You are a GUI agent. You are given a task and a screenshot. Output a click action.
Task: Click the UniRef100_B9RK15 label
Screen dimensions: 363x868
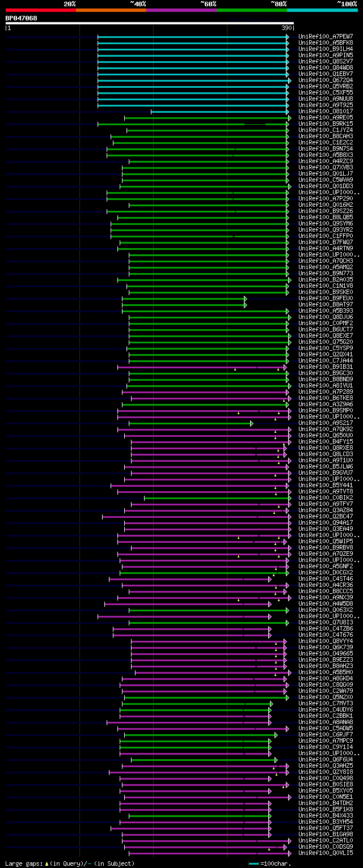point(326,124)
